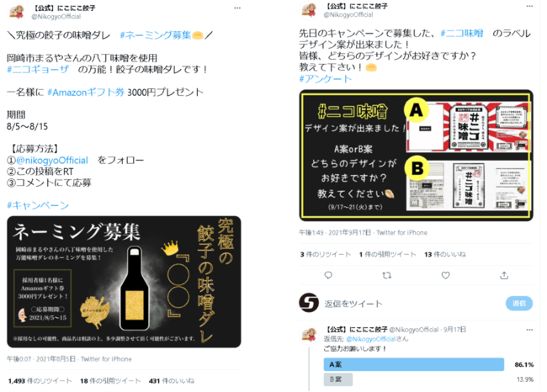Click the retweet arrows icon
This screenshot has width=547, height=392.
click(x=386, y=275)
